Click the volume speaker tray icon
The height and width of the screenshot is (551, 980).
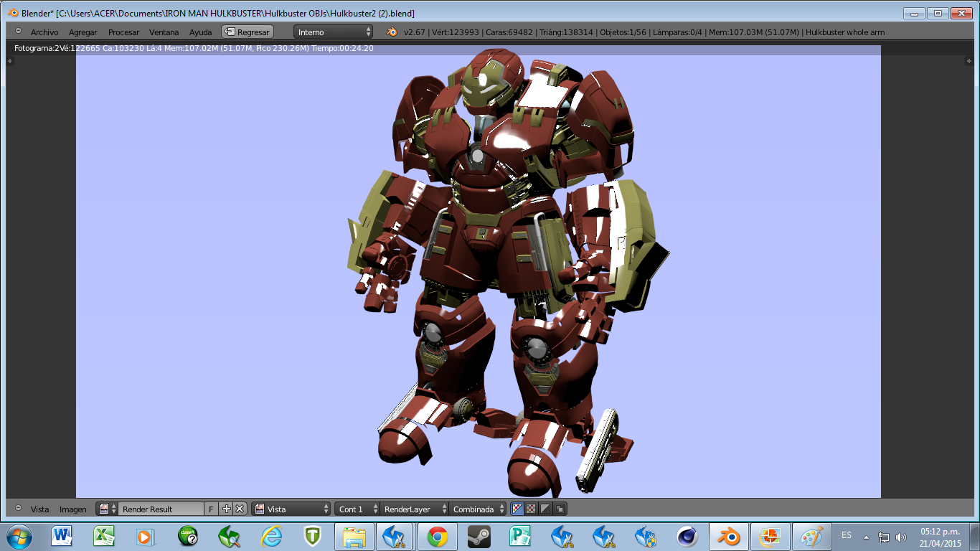point(901,537)
